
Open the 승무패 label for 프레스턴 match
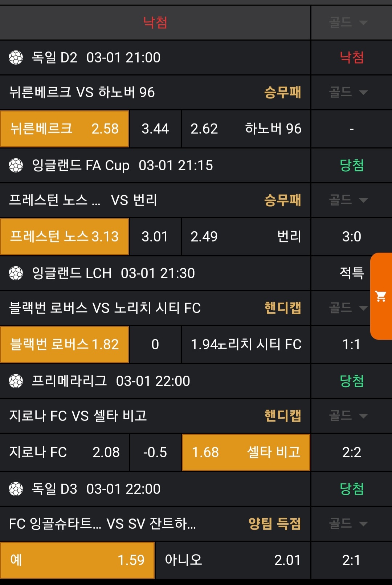point(282,200)
